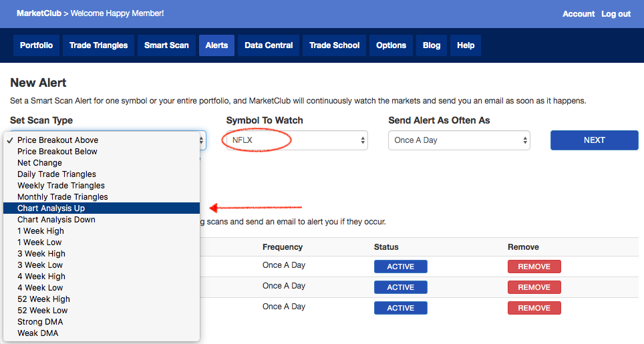Click REMOVE button in third alert row
The height and width of the screenshot is (344, 644).
[x=534, y=308]
